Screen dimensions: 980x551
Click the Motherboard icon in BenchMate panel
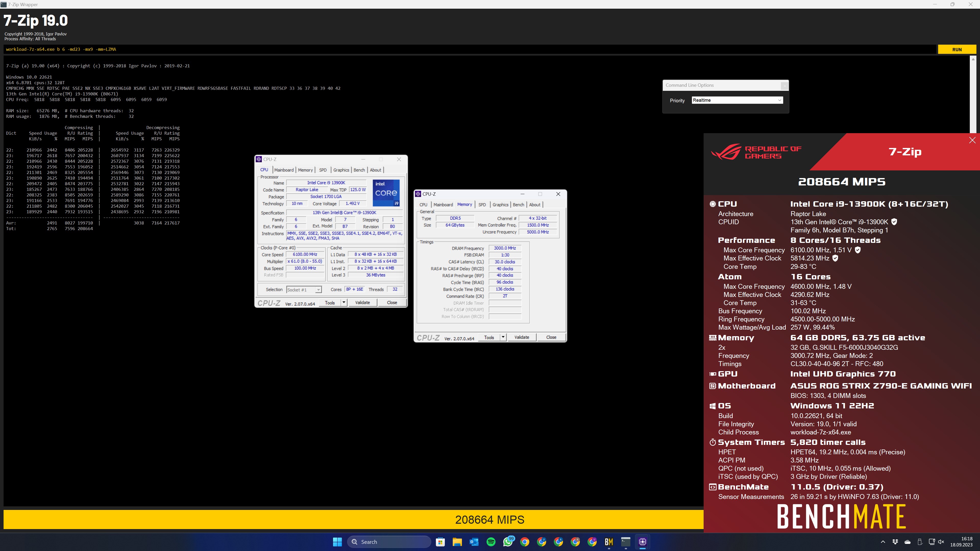[x=713, y=386]
